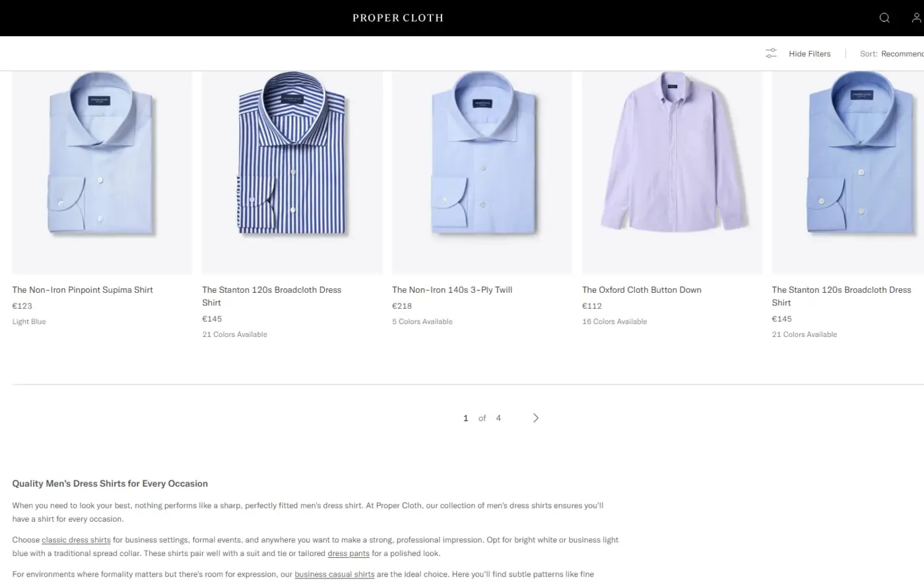Open the search magnifier icon
This screenshot has width=924, height=583.
[884, 18]
